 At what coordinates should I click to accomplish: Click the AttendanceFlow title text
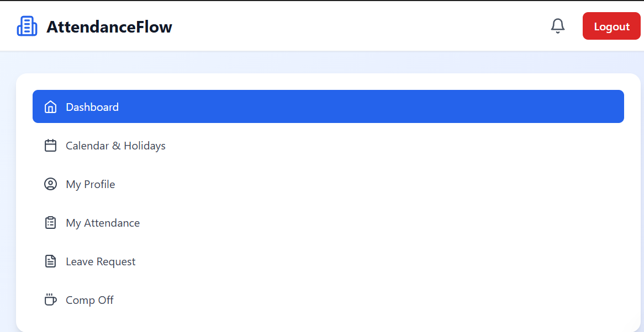point(109,26)
